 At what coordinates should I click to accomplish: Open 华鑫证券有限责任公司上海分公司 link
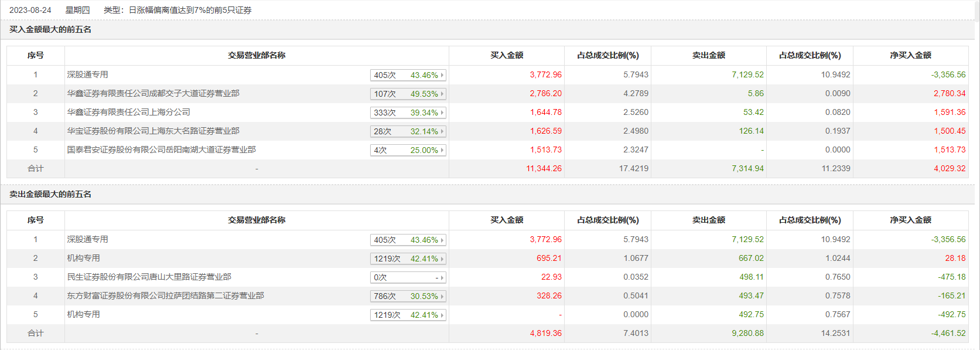pyautogui.click(x=128, y=112)
